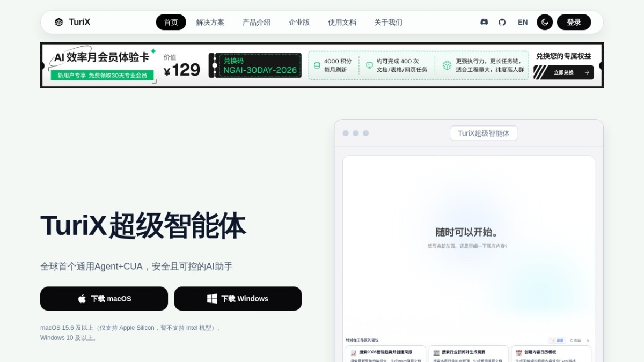
Task: Click the NGAI-30DAY-2026 coupon code
Action: point(260,70)
